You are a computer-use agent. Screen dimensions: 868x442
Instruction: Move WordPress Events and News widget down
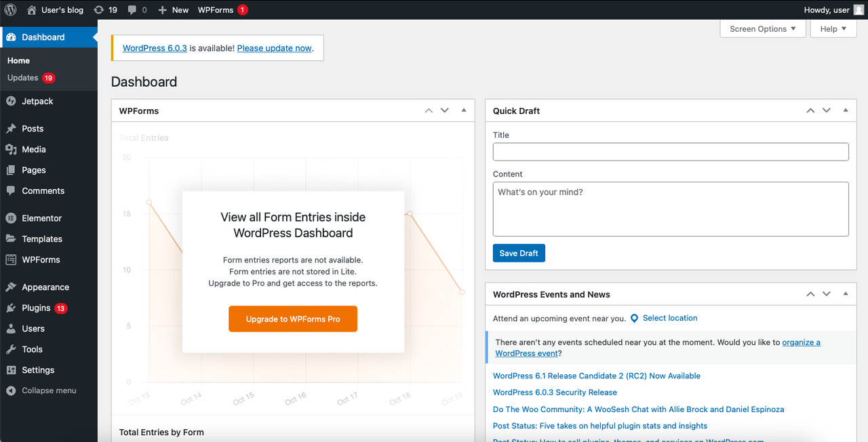827,294
